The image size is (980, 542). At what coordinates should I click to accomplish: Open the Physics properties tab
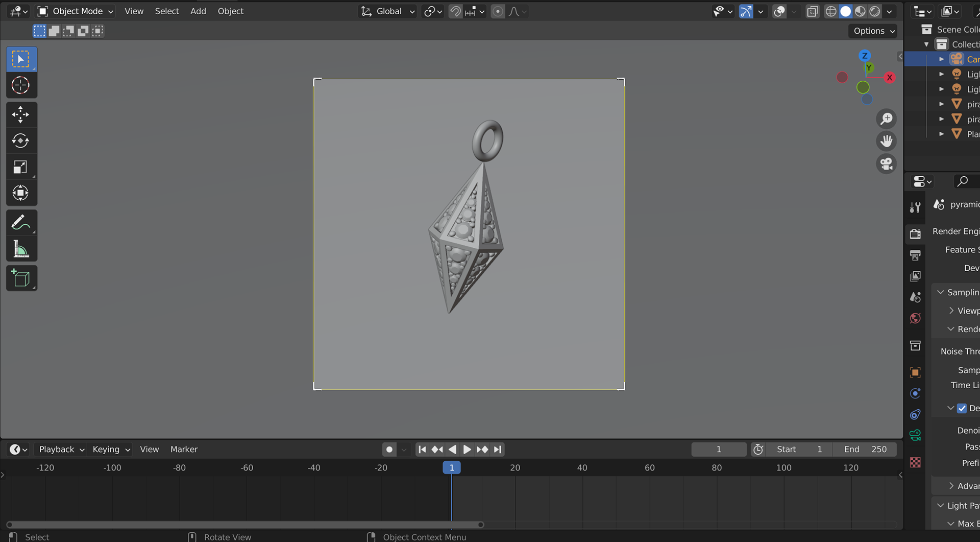tap(915, 393)
